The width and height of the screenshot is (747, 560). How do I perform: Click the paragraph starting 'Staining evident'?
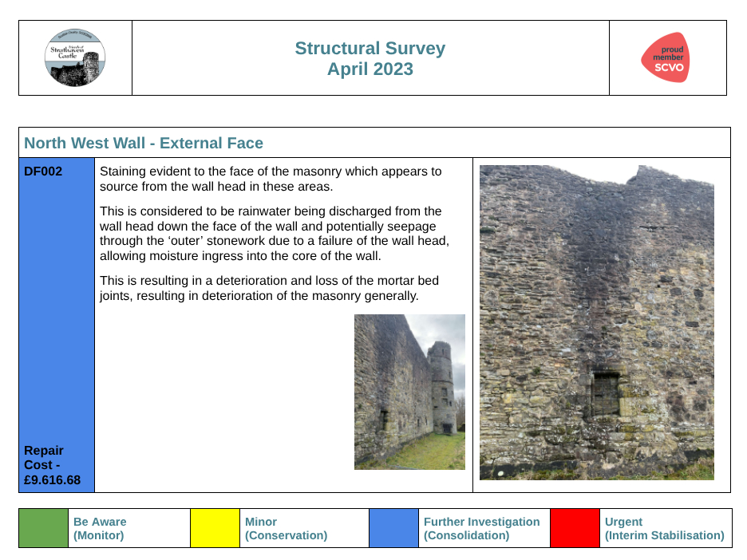270,179
